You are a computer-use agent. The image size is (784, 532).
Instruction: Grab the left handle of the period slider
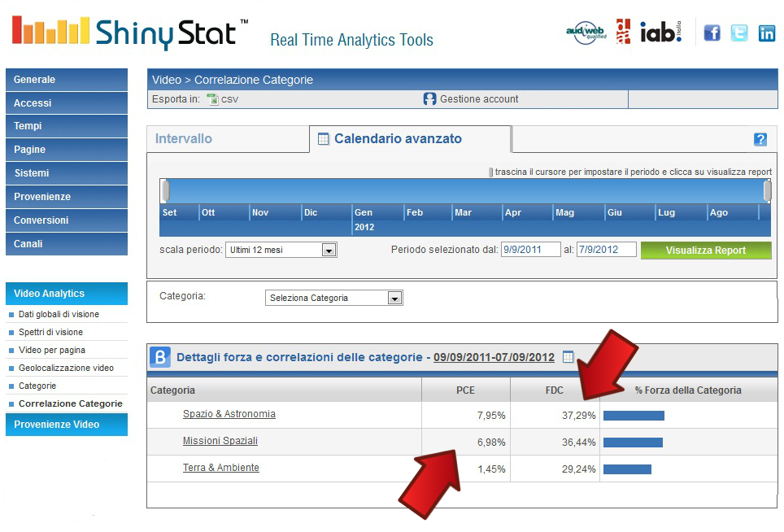point(165,191)
